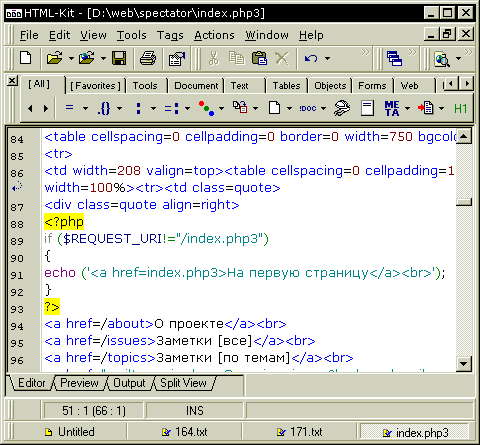Switch to the Document tags tab

(x=196, y=86)
